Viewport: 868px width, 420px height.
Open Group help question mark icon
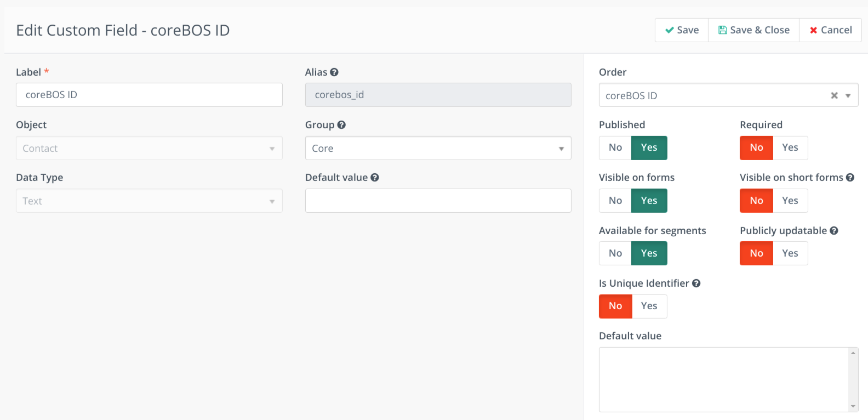(x=341, y=124)
